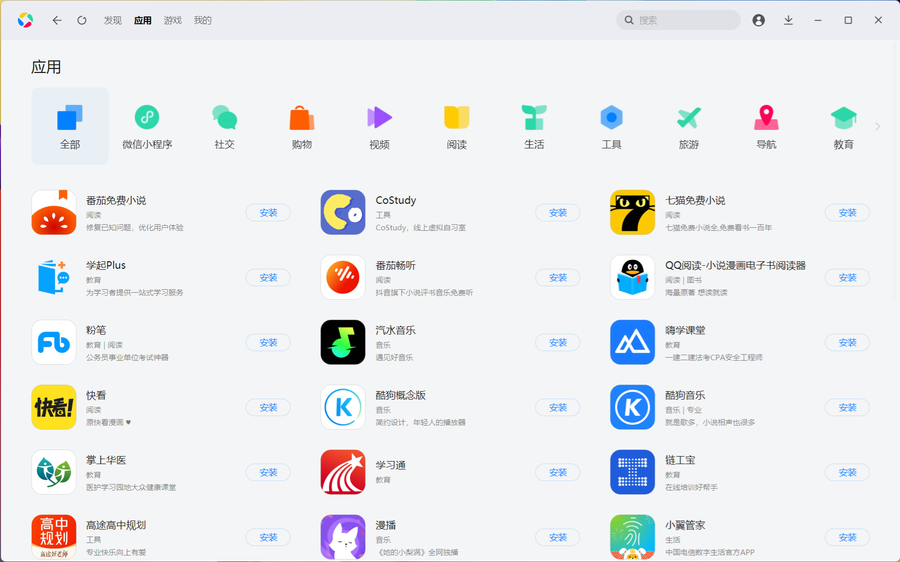The image size is (900, 562).
Task: Install CoStudy
Action: (x=557, y=212)
